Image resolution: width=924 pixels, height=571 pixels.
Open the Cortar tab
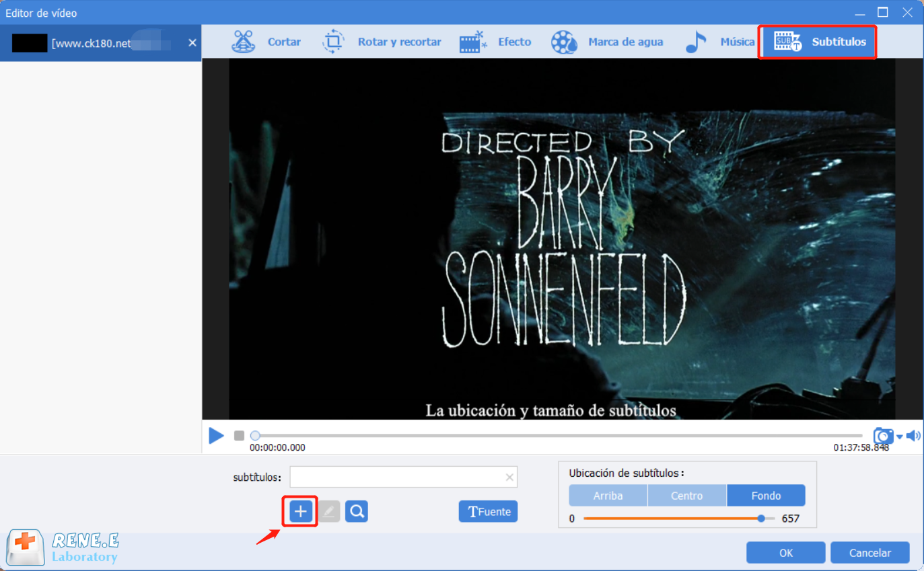tap(266, 42)
